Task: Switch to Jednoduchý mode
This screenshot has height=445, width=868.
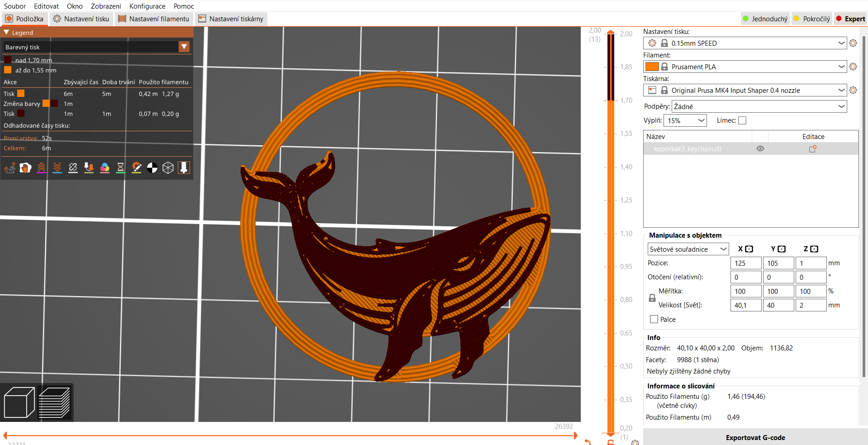Action: [765, 19]
